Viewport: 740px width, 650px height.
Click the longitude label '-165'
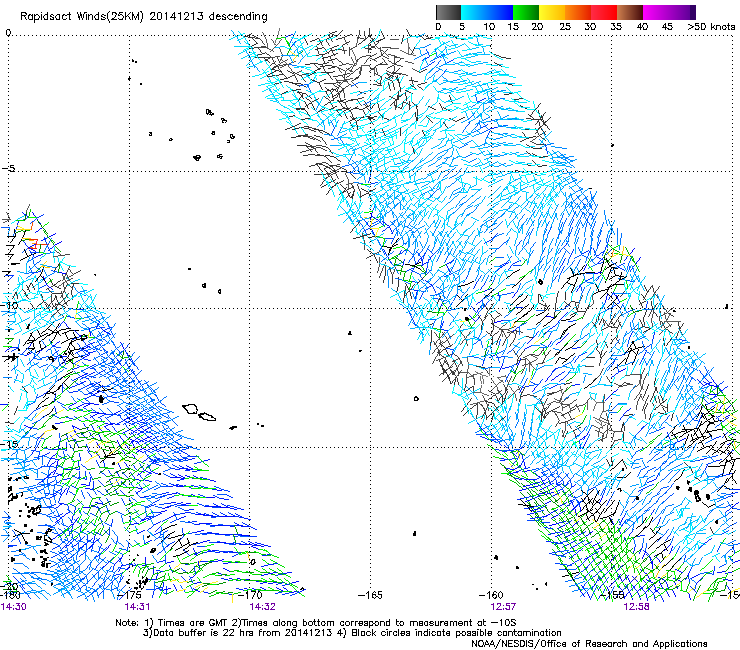click(370, 595)
